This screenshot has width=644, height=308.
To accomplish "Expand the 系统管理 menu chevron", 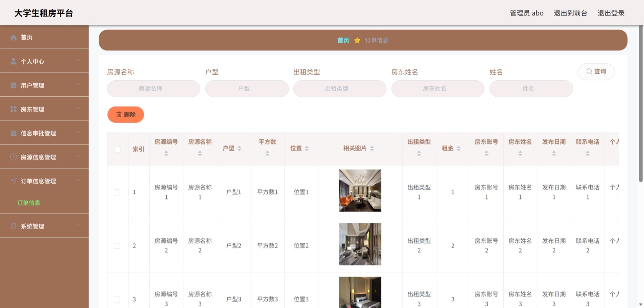I will pyautogui.click(x=78, y=225).
